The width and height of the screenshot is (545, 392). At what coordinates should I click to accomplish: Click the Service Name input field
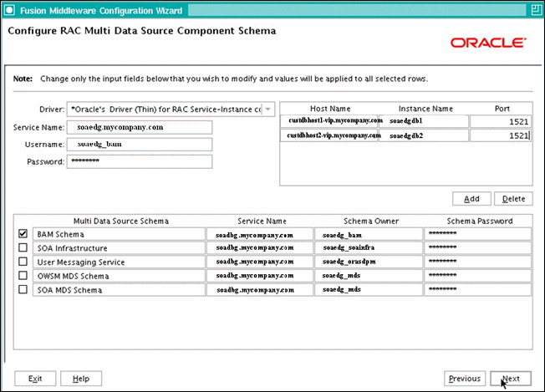click(x=140, y=127)
